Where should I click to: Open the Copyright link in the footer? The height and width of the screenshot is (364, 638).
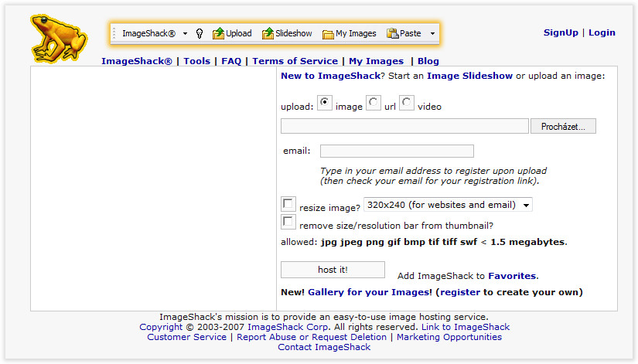coord(161,327)
